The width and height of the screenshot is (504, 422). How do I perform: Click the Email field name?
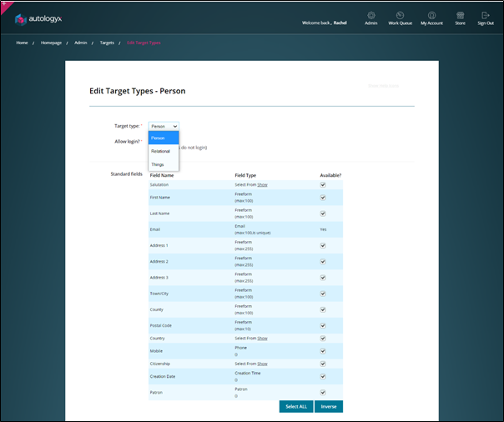pos(155,229)
